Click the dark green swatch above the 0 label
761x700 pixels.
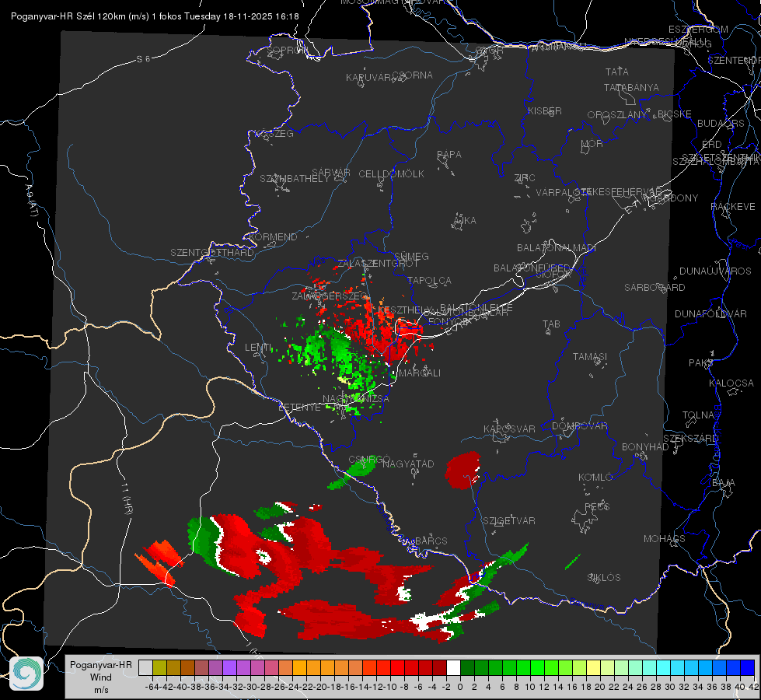click(467, 667)
